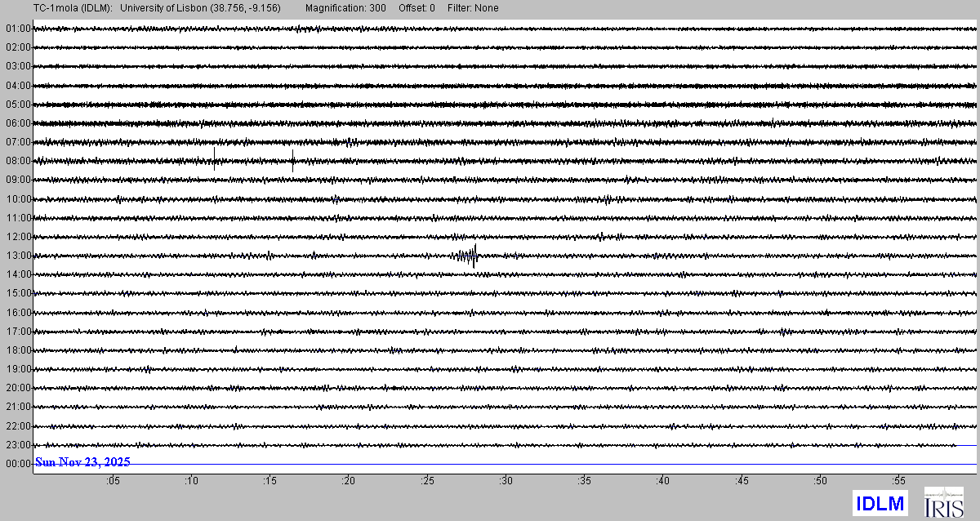
Task: Click the left tall spike on the 08:00 trace
Action: [214, 155]
